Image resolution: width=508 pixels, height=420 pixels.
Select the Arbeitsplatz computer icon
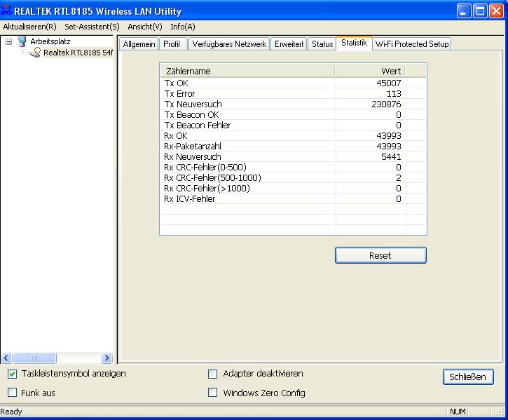click(x=22, y=41)
